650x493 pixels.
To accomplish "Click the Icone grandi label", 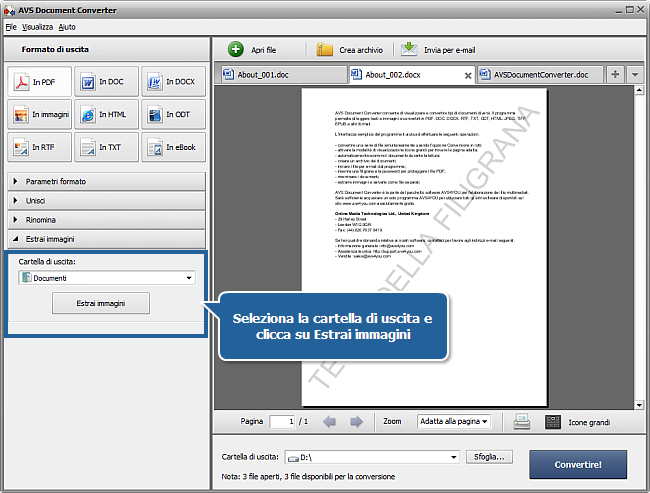I will [589, 422].
